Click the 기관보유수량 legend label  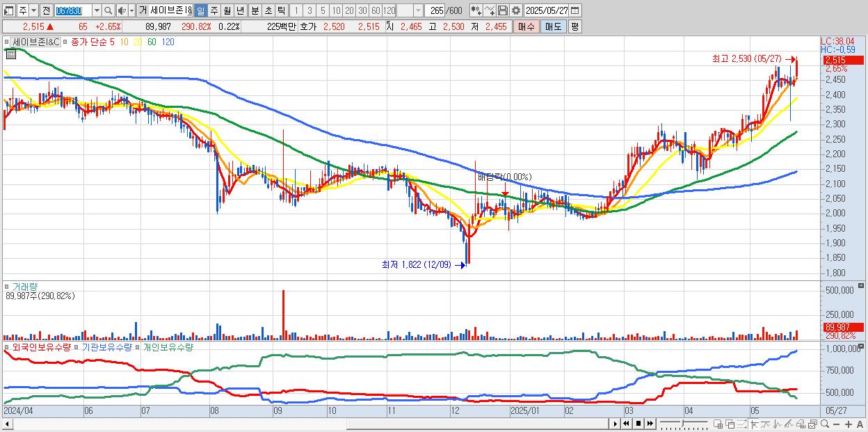pyautogui.click(x=107, y=346)
